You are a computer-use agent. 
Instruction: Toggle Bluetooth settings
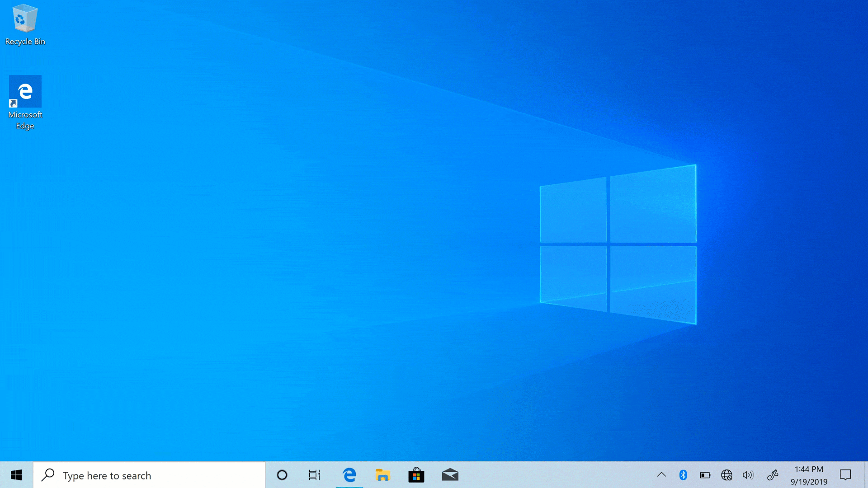(683, 475)
